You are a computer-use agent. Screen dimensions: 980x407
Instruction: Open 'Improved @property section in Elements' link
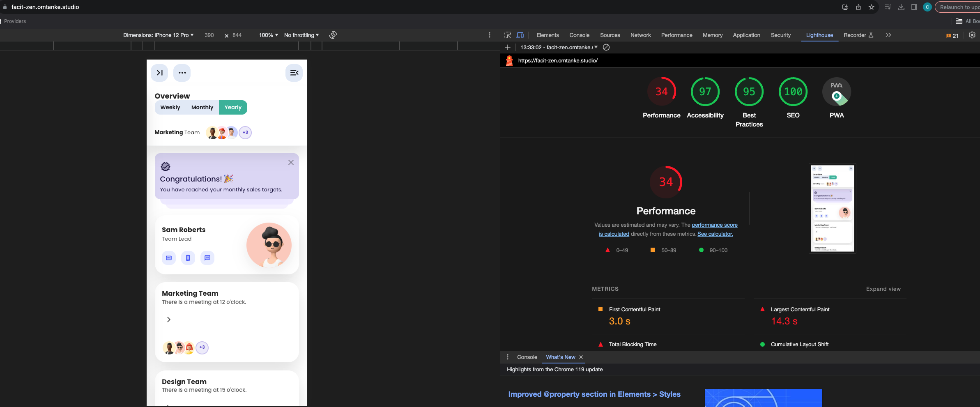tap(594, 394)
